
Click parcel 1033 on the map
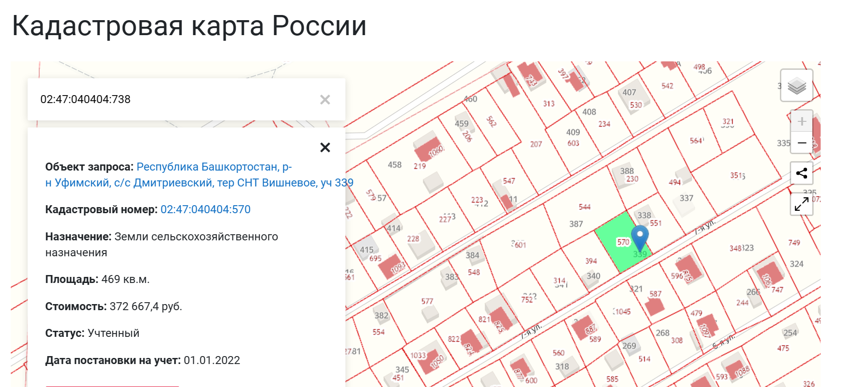pos(418,356)
